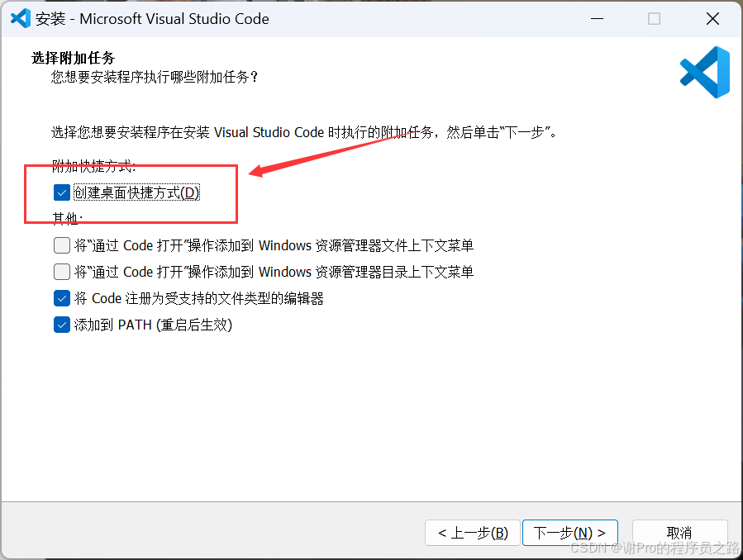This screenshot has width=743, height=560.
Task: Click the 其他: section label
Action: click(x=68, y=218)
